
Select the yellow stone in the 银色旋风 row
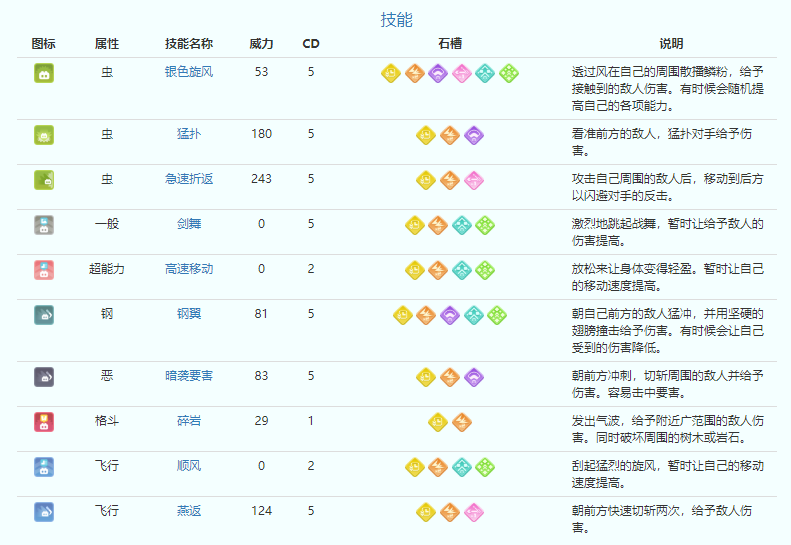coord(391,73)
